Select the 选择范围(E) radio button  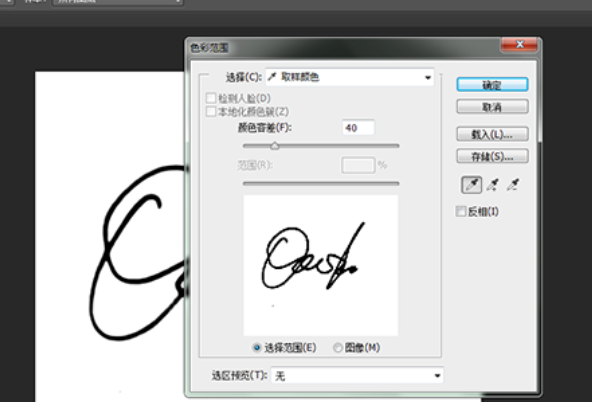pos(257,347)
